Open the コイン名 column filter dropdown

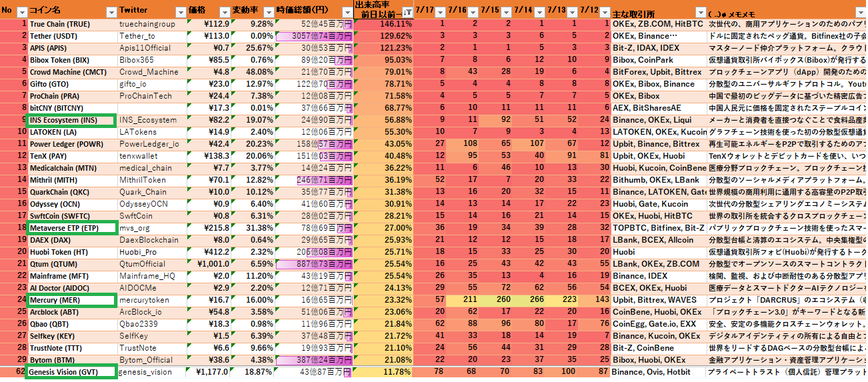(111, 12)
